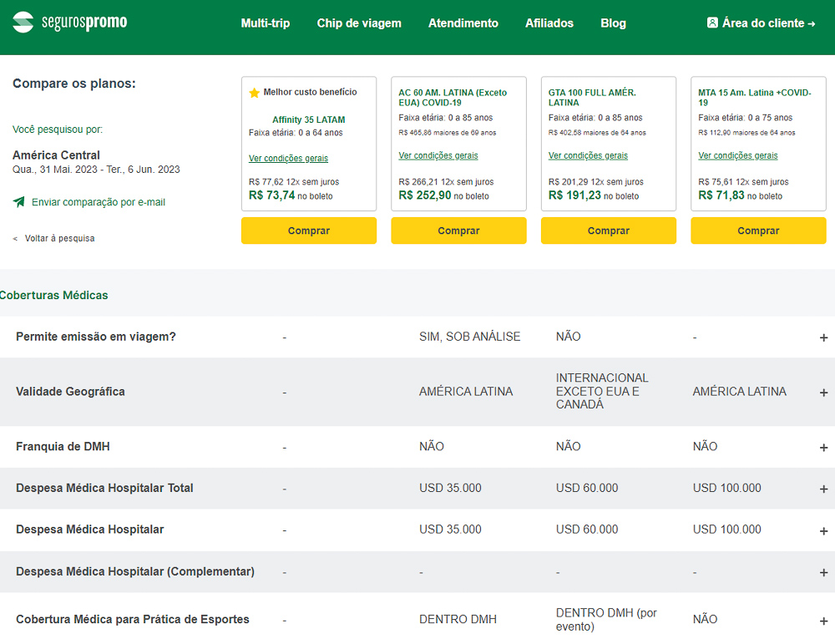Viewport: 835px width, 644px height.
Task: Go to Chip de viagem page
Action: pyautogui.click(x=359, y=23)
